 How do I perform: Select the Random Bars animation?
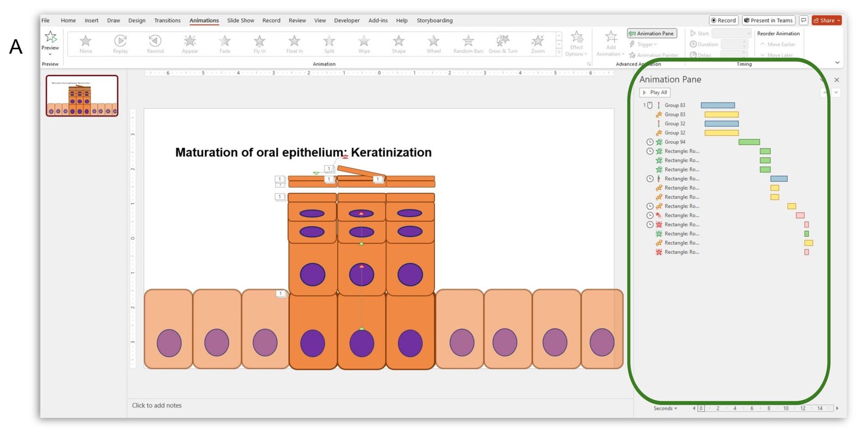coord(468,42)
